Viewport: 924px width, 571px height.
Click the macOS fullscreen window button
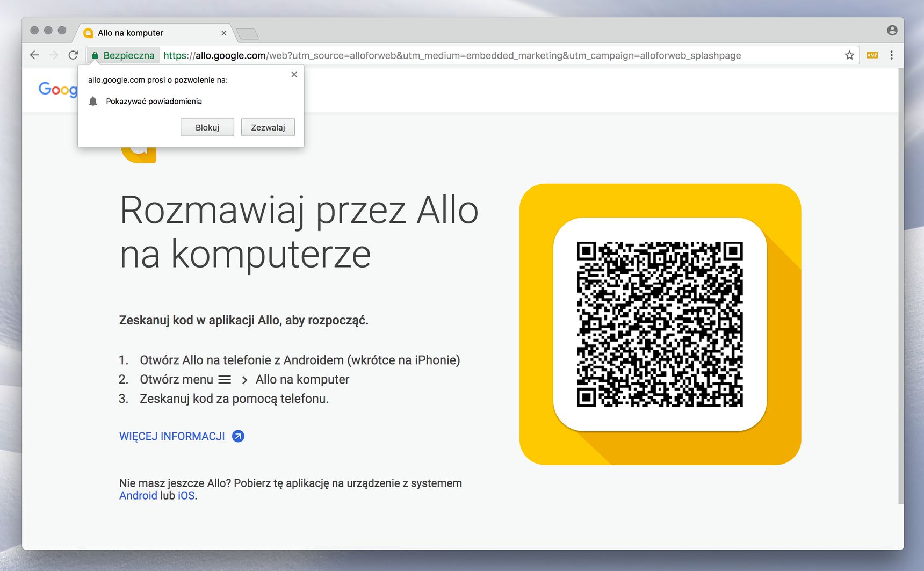tap(62, 30)
